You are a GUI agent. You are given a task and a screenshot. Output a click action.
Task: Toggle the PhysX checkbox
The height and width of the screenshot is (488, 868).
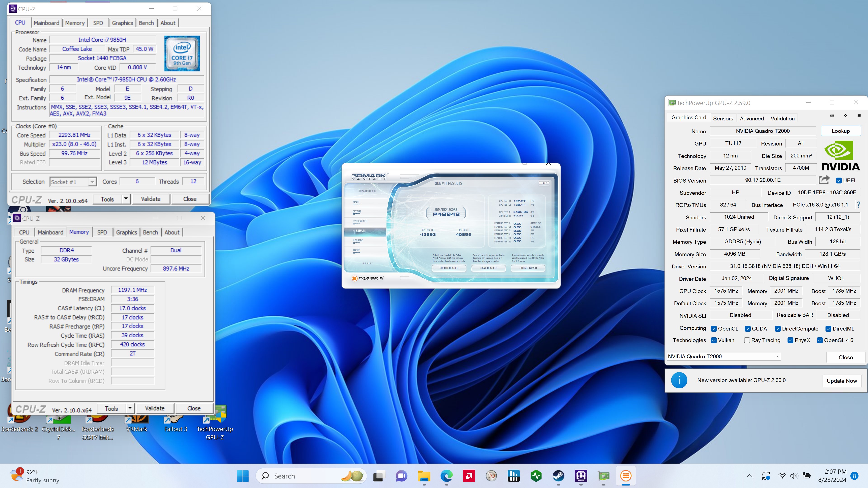[x=790, y=340]
